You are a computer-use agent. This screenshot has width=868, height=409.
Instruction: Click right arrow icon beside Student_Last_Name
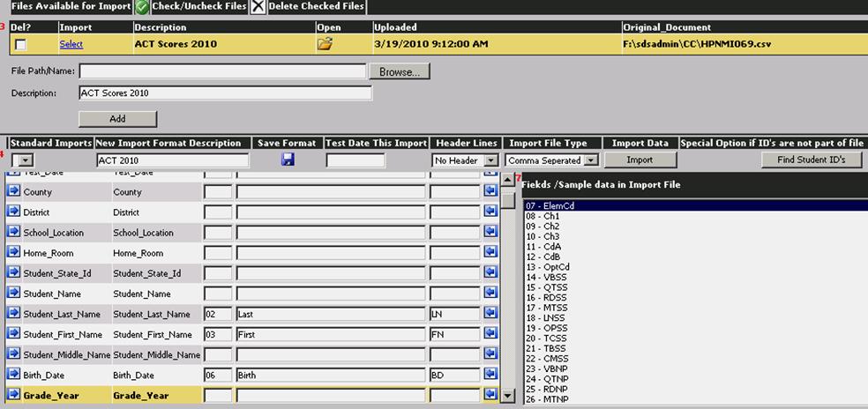(14, 314)
